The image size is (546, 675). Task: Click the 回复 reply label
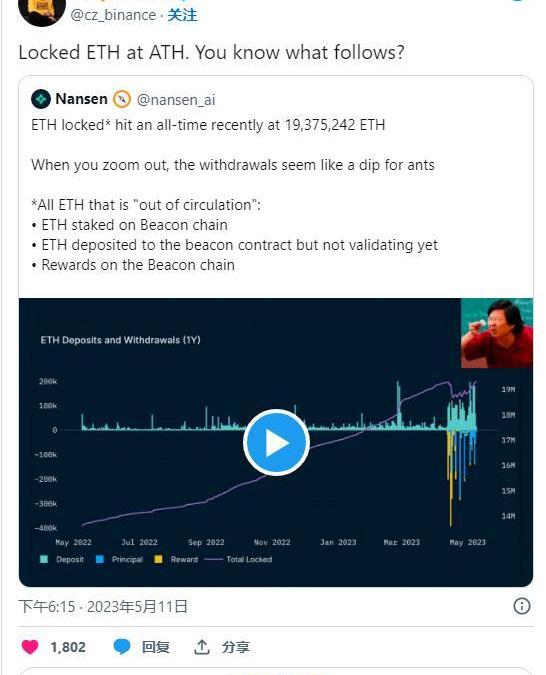point(155,647)
